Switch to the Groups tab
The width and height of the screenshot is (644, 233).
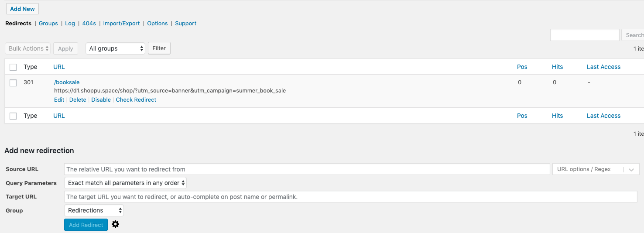pos(48,24)
